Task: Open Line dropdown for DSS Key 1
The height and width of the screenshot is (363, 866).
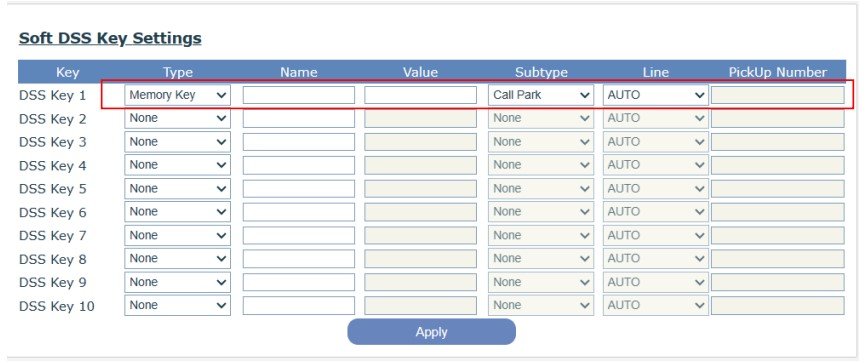Action: [x=656, y=95]
